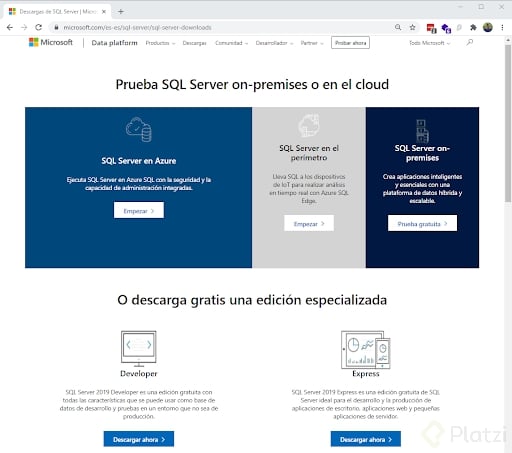Click the user profile avatar
This screenshot has height=453, width=512.
pyautogui.click(x=488, y=27)
